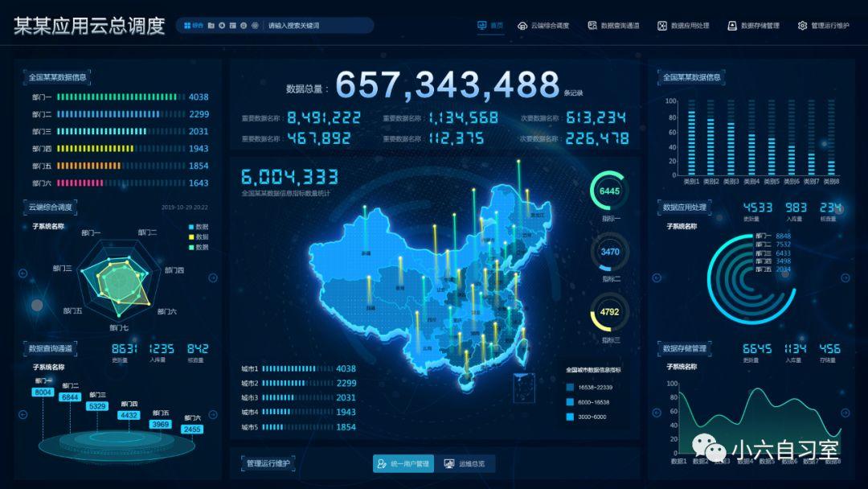Click the 指标一 6445 ring gauge
The width and height of the screenshot is (868, 489).
(610, 191)
